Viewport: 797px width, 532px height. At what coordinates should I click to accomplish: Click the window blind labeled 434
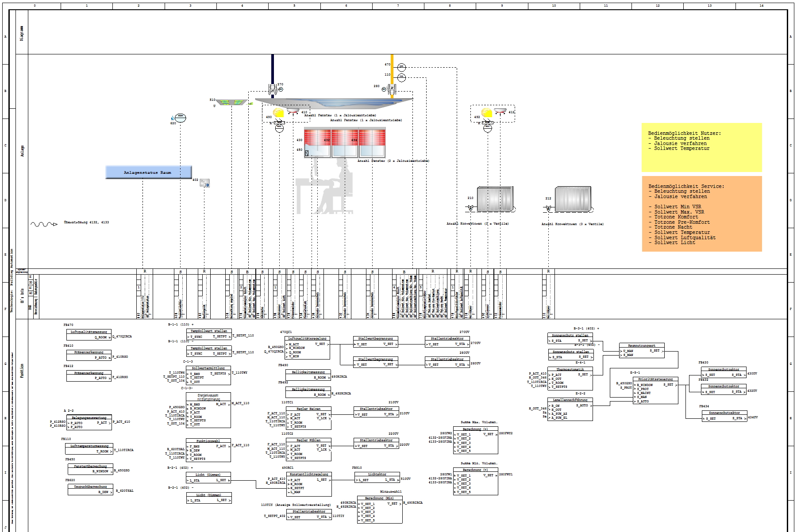[x=372, y=143]
